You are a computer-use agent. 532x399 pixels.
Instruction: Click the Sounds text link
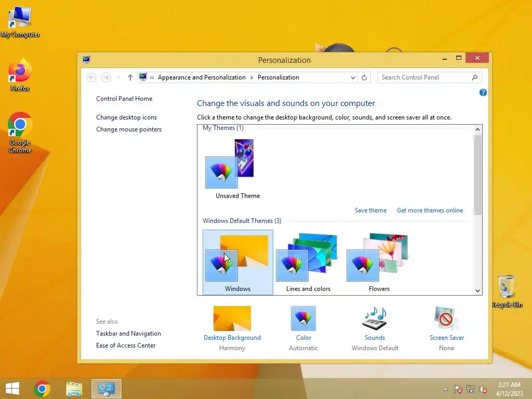[375, 338]
